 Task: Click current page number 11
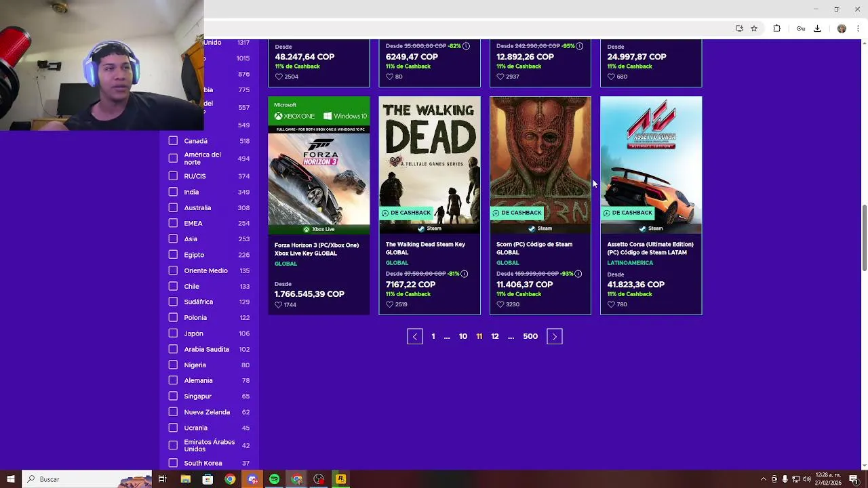click(x=479, y=336)
